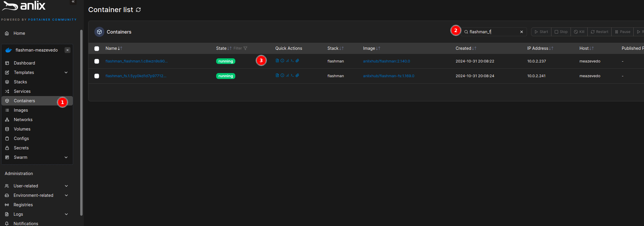Refresh the Container list with reload icon
The image size is (644, 226).
coord(138,10)
